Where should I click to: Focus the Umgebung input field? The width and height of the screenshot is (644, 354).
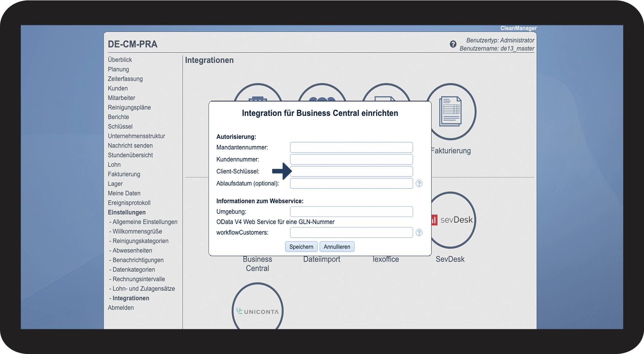coord(351,211)
